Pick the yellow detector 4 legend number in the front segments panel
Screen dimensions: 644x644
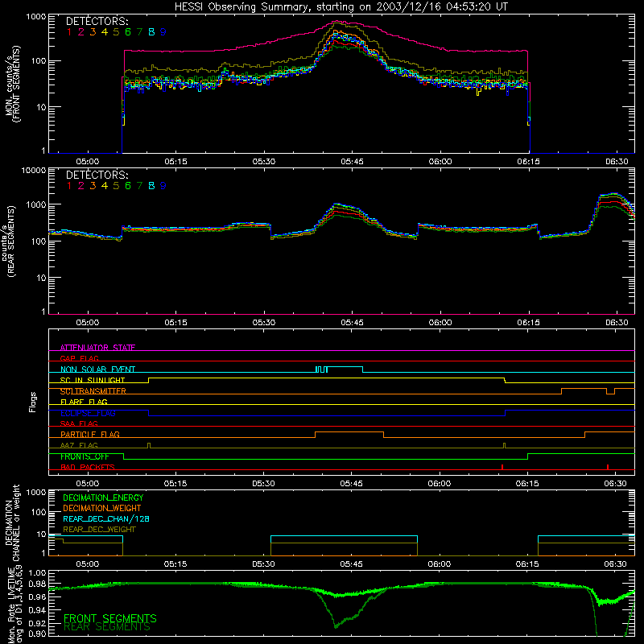(x=105, y=31)
